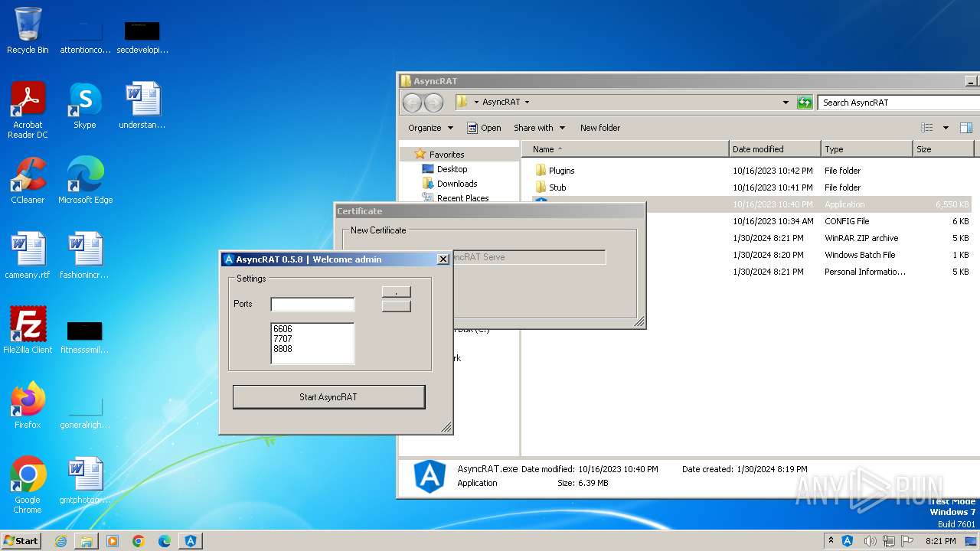
Task: Click New folder in Explorer toolbar
Action: tap(600, 128)
